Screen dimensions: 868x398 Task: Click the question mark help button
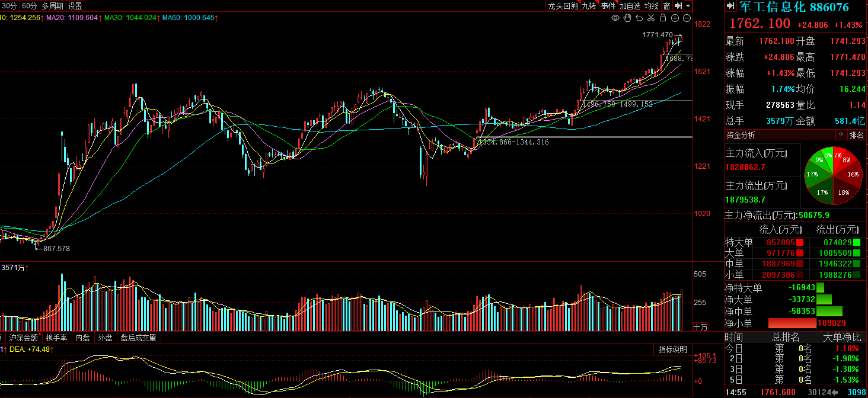point(840,135)
